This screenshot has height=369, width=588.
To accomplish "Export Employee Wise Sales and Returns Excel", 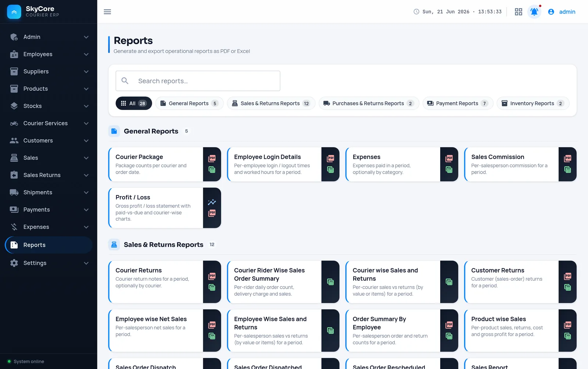I will click(x=330, y=330).
